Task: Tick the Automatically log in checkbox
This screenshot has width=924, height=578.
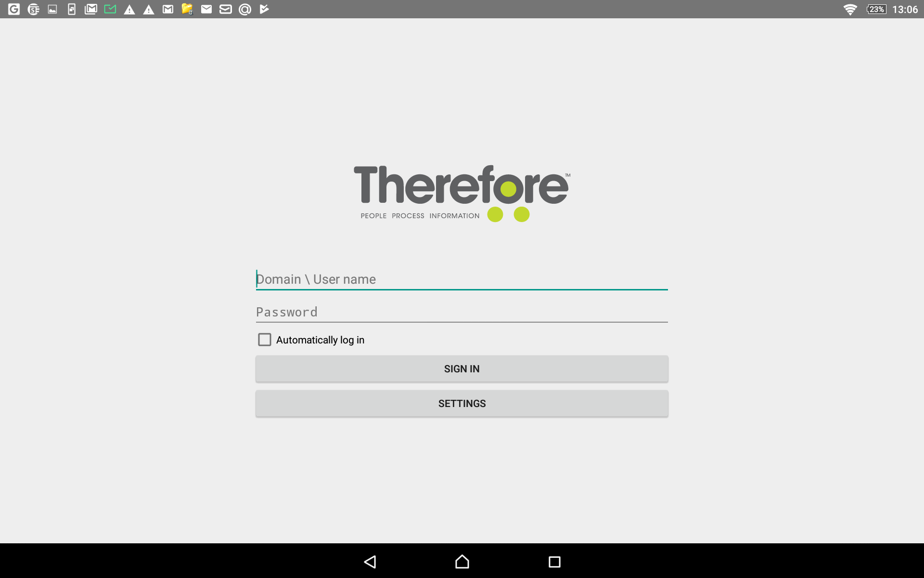Action: (265, 340)
